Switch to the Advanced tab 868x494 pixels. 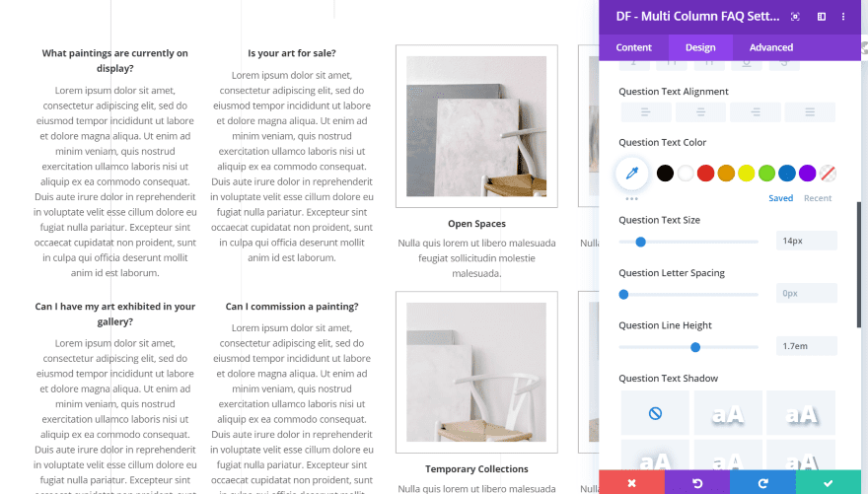771,47
